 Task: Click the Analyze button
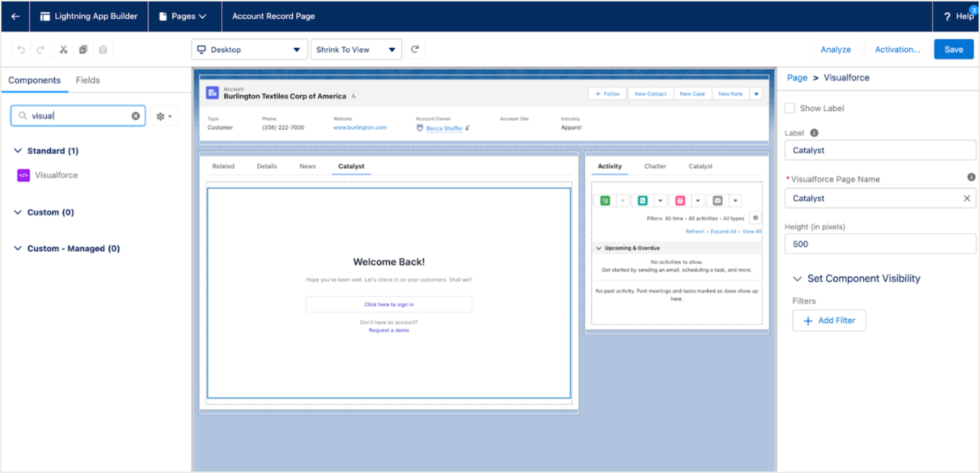836,50
